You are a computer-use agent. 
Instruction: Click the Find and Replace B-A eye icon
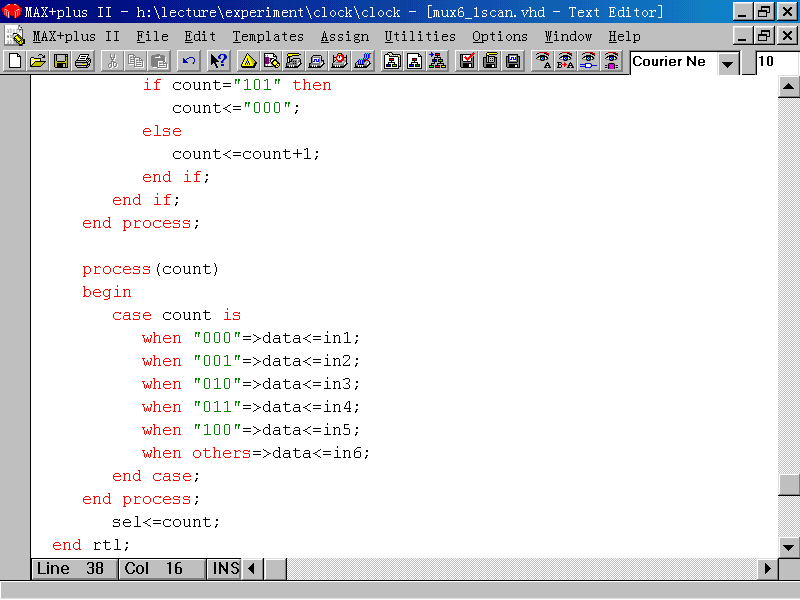click(x=565, y=62)
